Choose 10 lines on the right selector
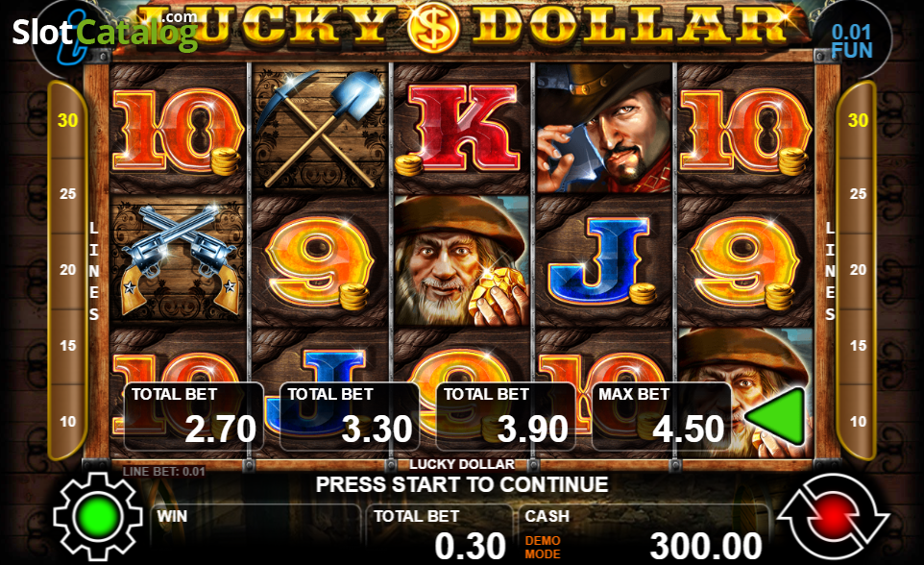Screen dimensions: 924x565 click(x=858, y=422)
